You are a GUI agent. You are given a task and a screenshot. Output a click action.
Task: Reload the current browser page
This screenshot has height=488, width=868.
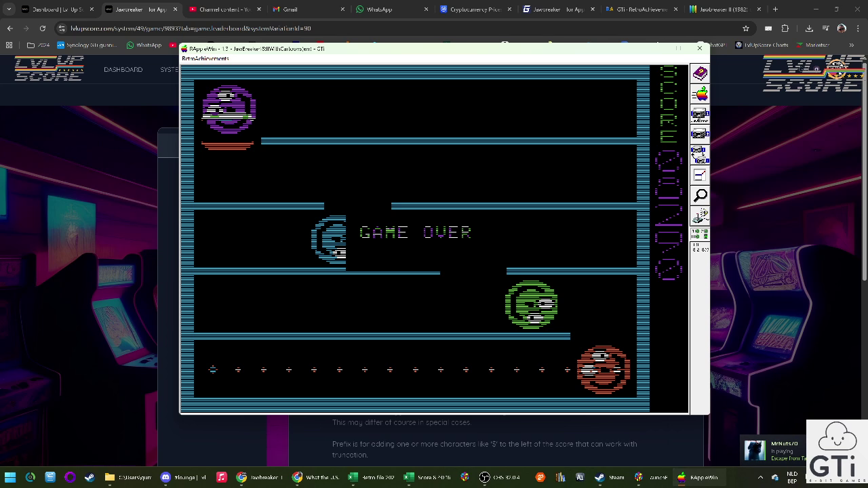click(42, 28)
